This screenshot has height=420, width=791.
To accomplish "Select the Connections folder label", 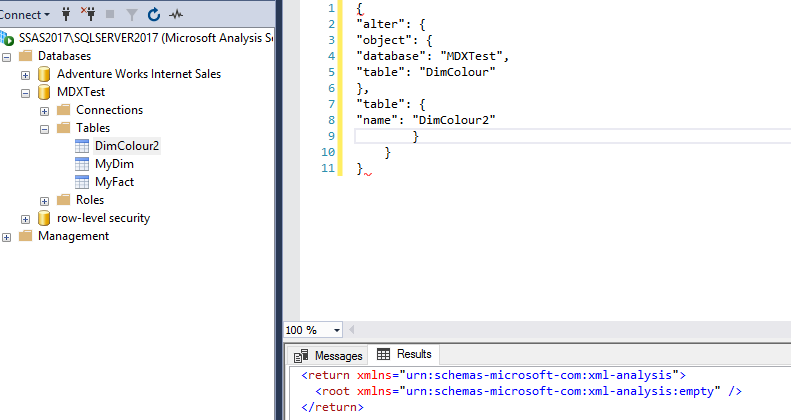I will tap(109, 110).
